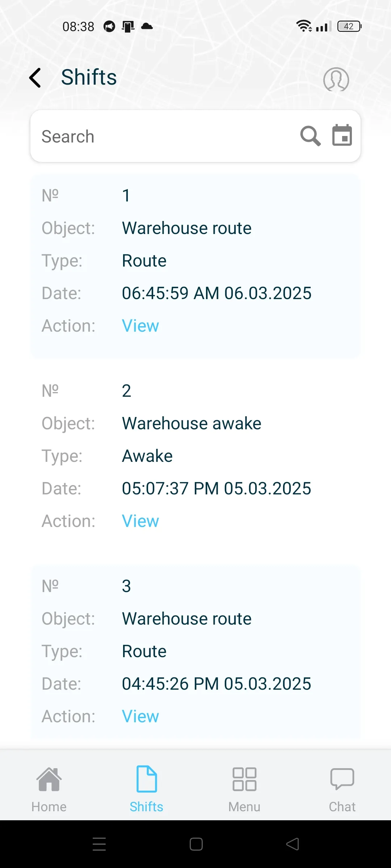
Task: Select the first Warehouse route shift card
Action: coord(195,266)
